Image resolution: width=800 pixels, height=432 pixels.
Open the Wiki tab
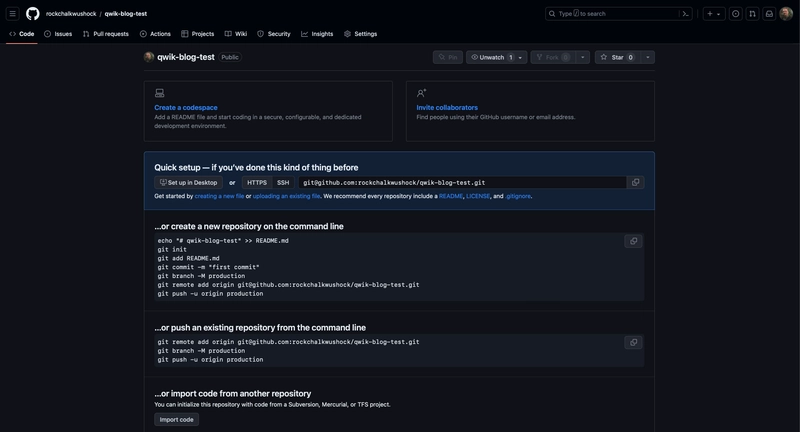point(236,34)
